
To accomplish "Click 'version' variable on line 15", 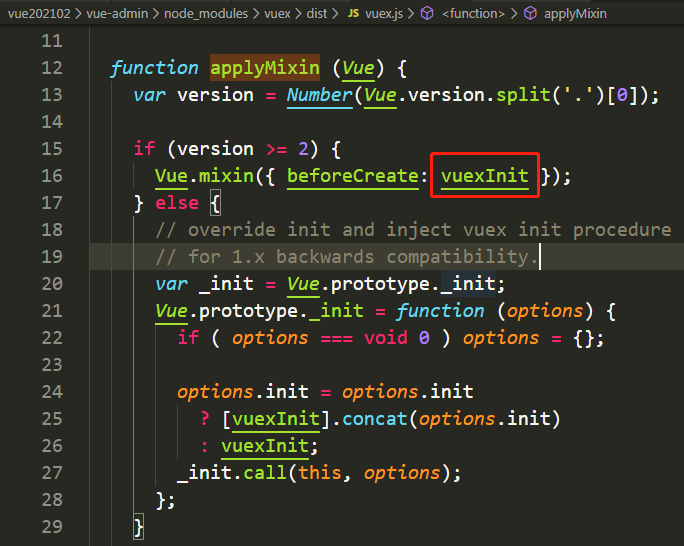I will (215, 149).
